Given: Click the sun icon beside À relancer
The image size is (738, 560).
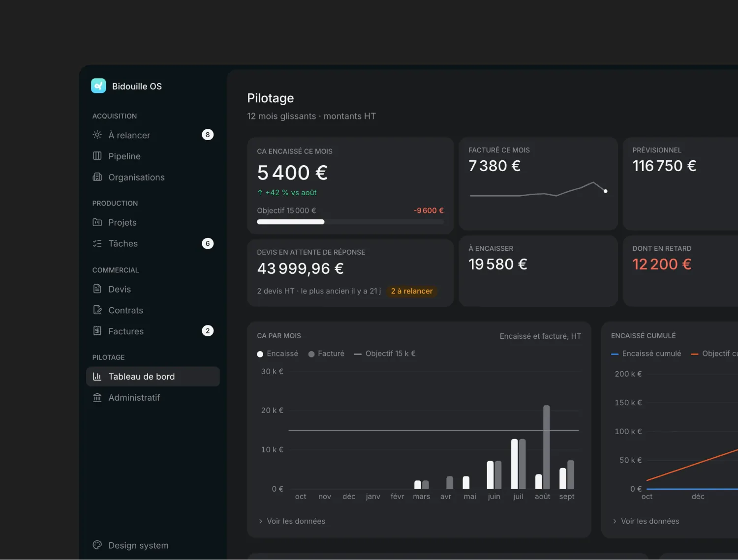Looking at the screenshot, I should [97, 135].
